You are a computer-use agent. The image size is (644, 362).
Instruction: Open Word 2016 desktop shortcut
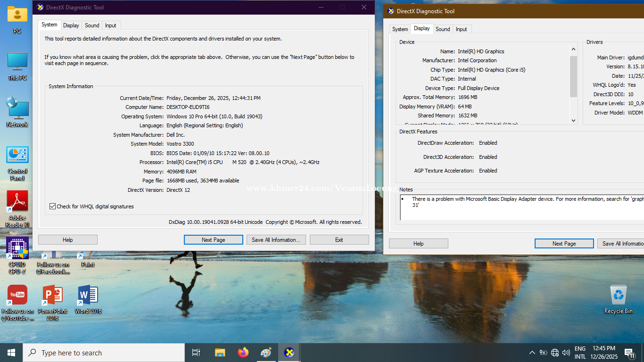point(88,295)
